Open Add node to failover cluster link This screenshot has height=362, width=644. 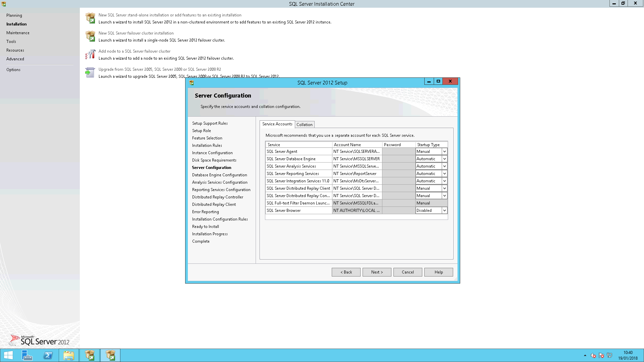tap(135, 51)
